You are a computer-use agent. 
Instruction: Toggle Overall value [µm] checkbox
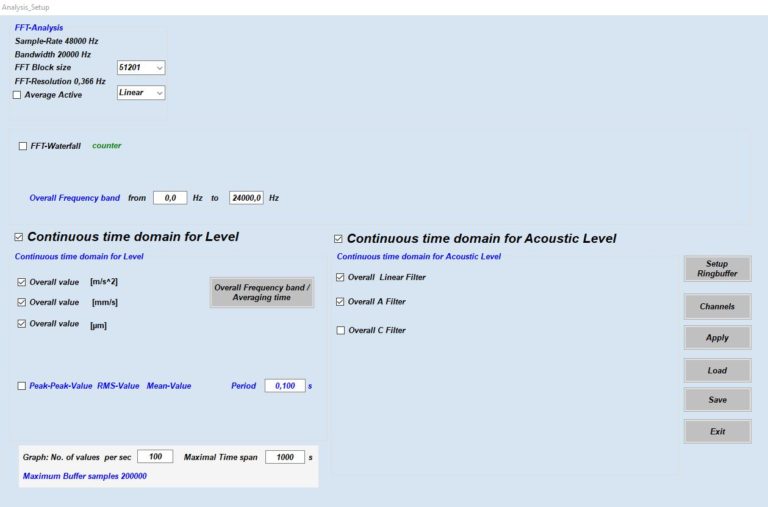[22, 324]
